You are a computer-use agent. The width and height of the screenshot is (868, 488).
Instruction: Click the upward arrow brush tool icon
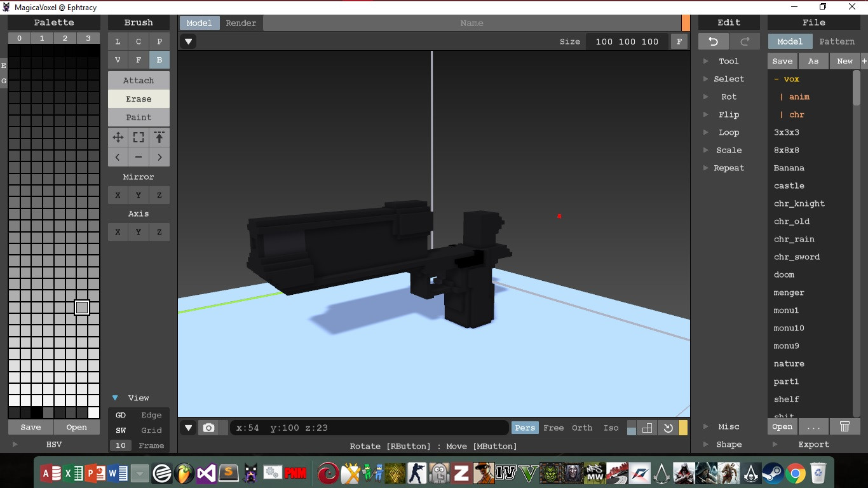tap(159, 137)
